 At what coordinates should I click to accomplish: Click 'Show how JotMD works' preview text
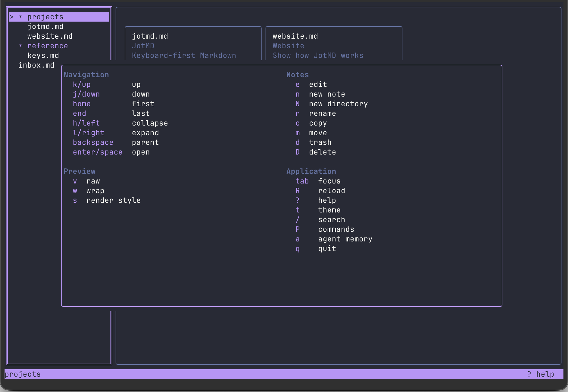pyautogui.click(x=318, y=55)
